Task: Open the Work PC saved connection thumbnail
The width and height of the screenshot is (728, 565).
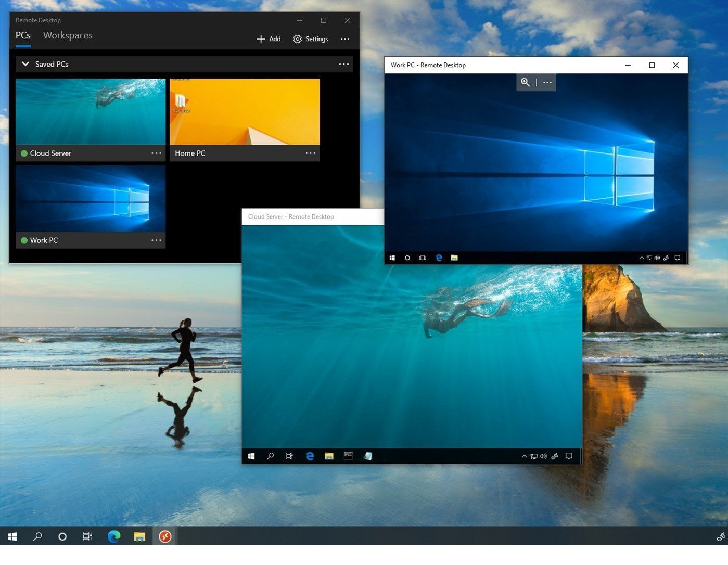Action: (x=91, y=199)
